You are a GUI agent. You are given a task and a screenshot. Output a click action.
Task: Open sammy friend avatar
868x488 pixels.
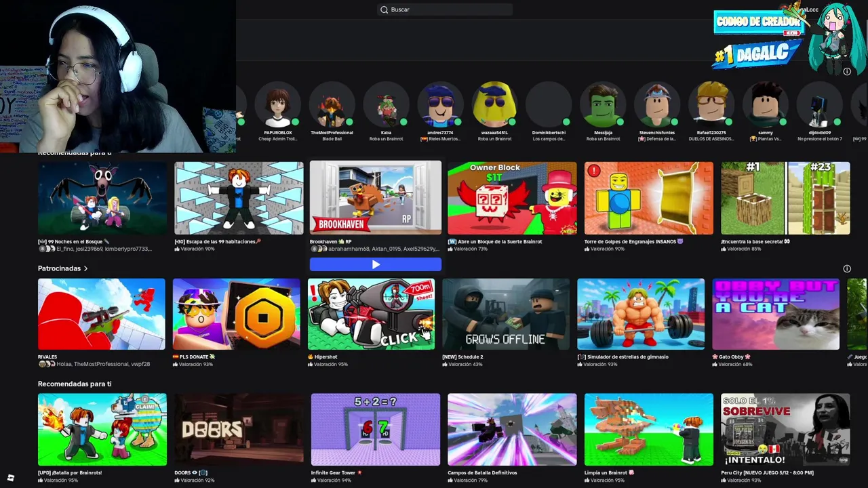click(766, 104)
